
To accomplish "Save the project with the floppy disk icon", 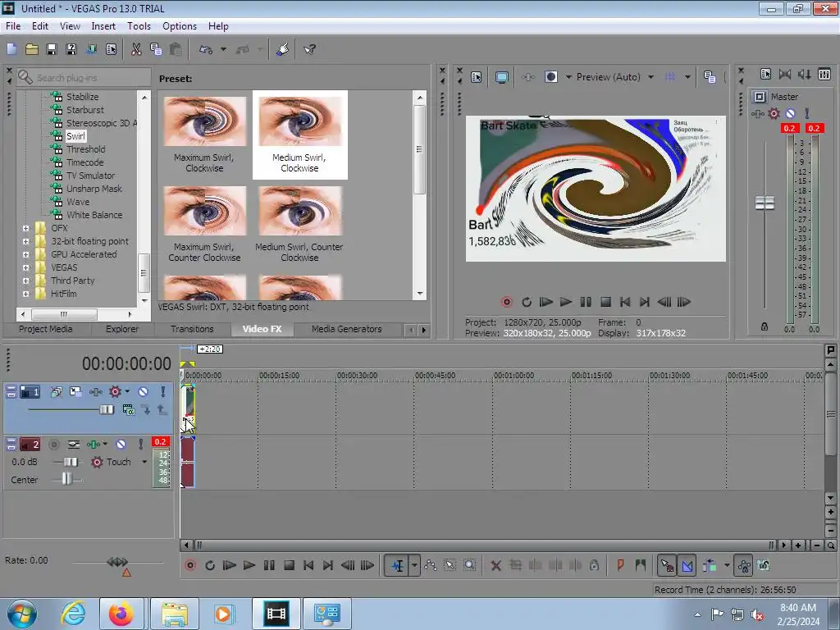I will coord(52,49).
